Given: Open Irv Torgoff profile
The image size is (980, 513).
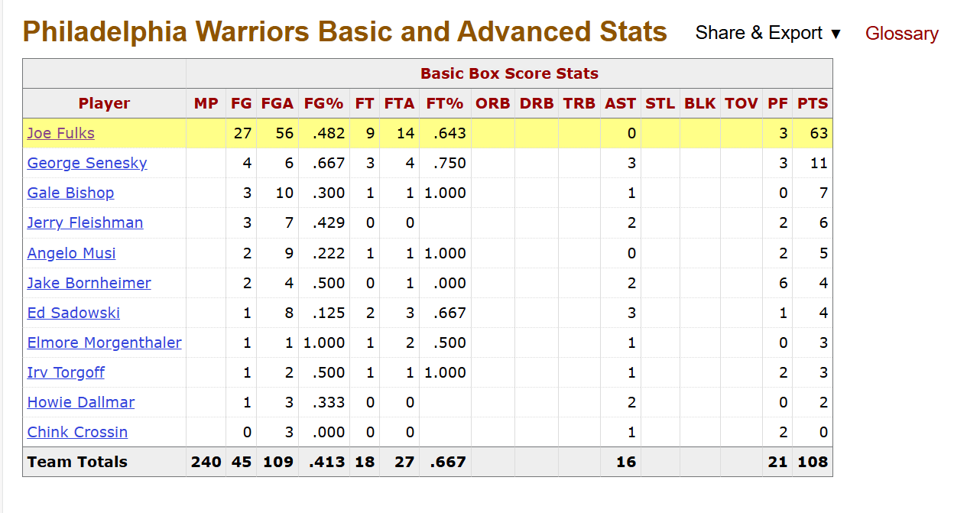Looking at the screenshot, I should point(66,372).
